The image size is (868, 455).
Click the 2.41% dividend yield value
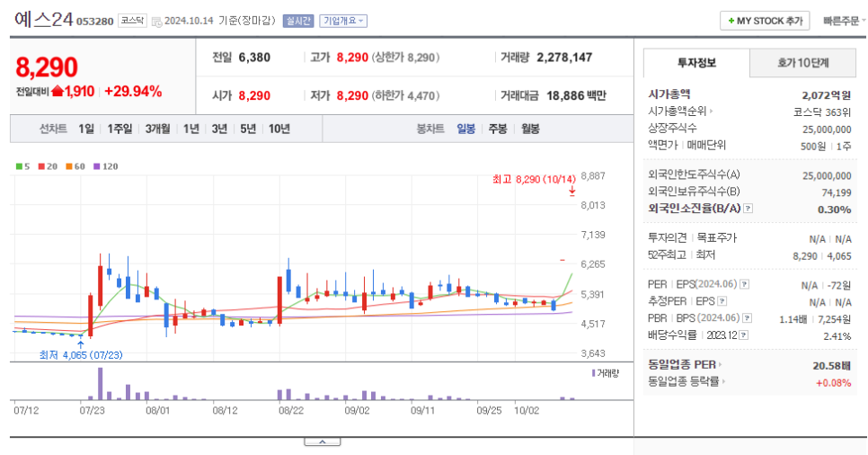pos(837,335)
